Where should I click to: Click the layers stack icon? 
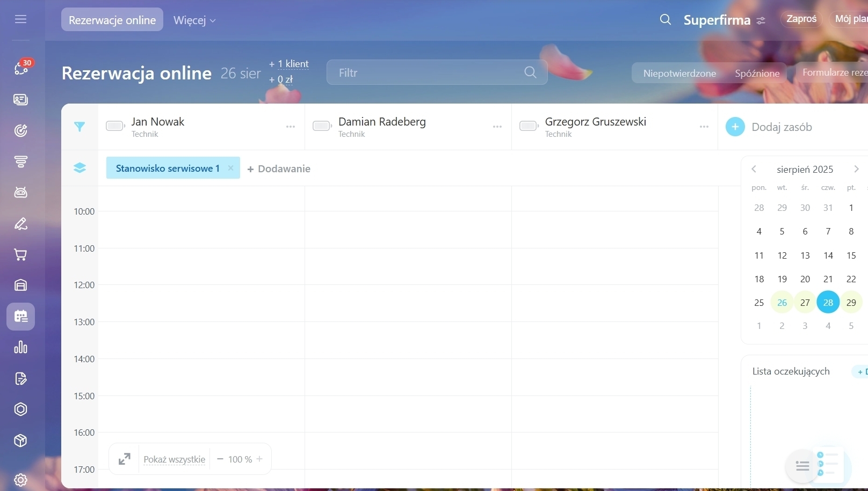[x=79, y=168]
